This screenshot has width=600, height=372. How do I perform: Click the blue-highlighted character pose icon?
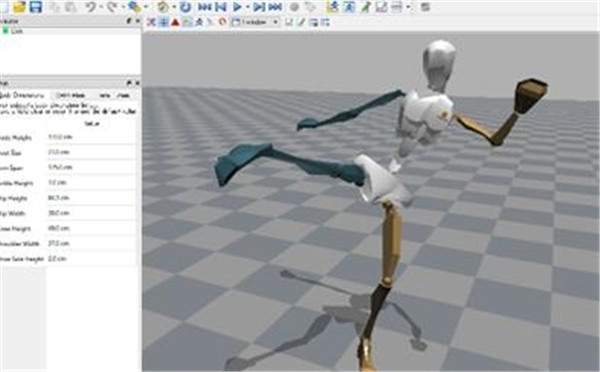pyautogui.click(x=349, y=7)
